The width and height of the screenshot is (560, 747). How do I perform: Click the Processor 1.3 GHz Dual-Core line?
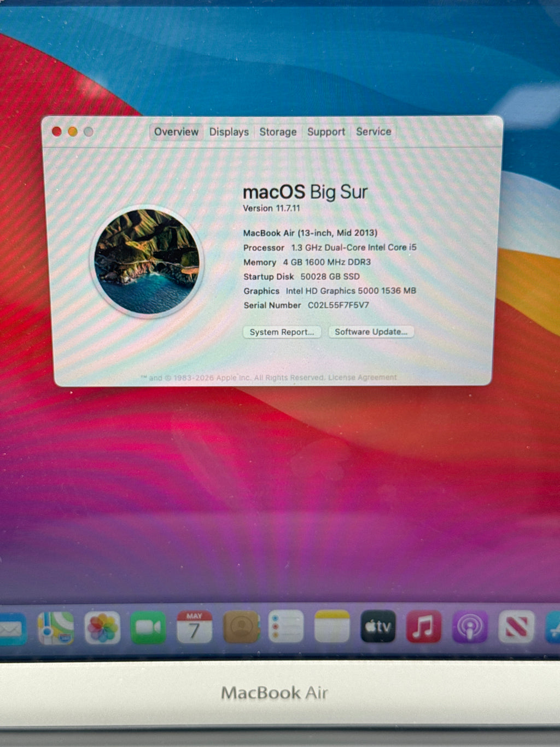pyautogui.click(x=330, y=247)
